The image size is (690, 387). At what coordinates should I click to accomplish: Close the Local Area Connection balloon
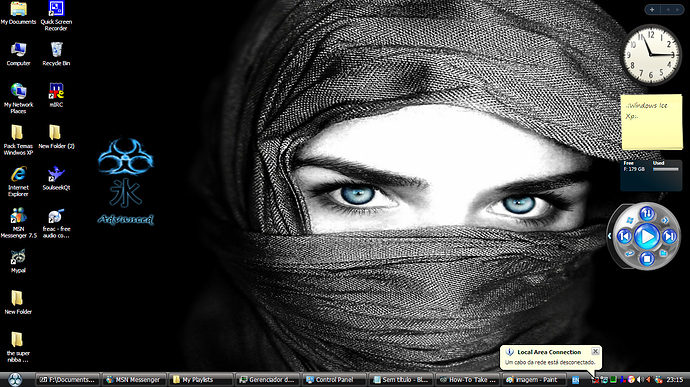coord(595,351)
